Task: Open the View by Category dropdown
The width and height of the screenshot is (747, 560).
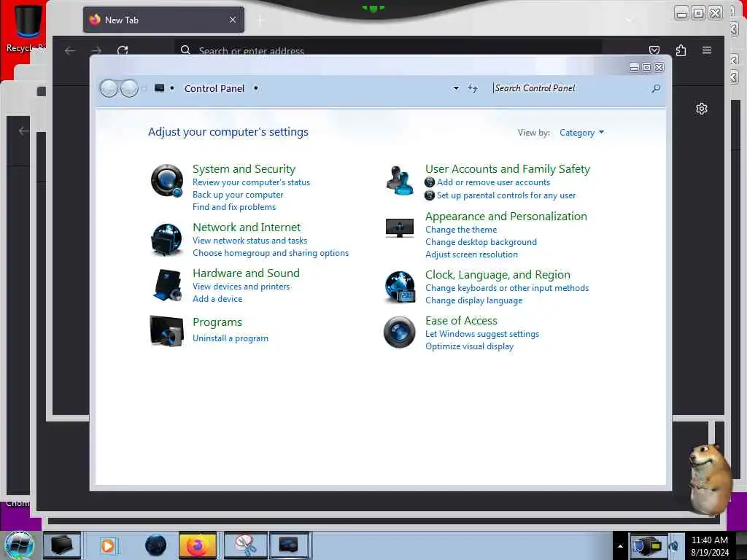Action: [581, 133]
